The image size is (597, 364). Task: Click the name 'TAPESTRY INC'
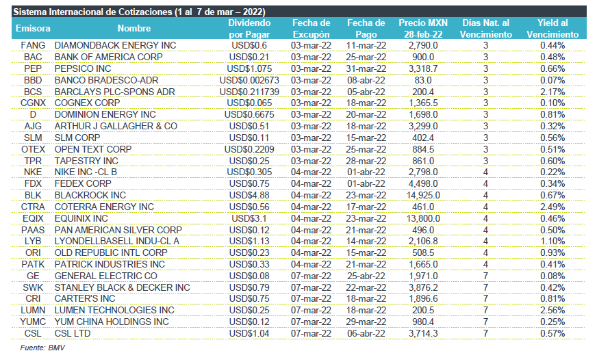[x=86, y=161]
